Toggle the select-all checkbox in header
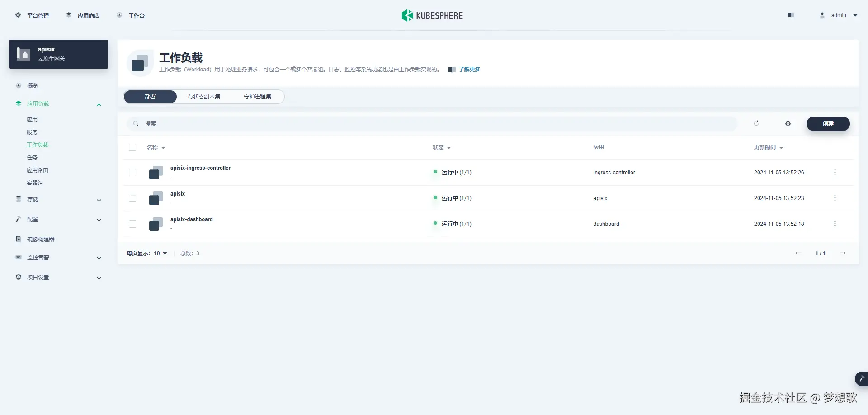This screenshot has height=415, width=868. tap(132, 147)
